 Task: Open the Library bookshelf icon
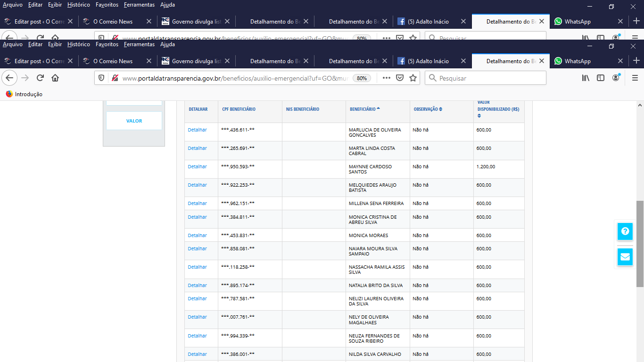click(x=586, y=78)
